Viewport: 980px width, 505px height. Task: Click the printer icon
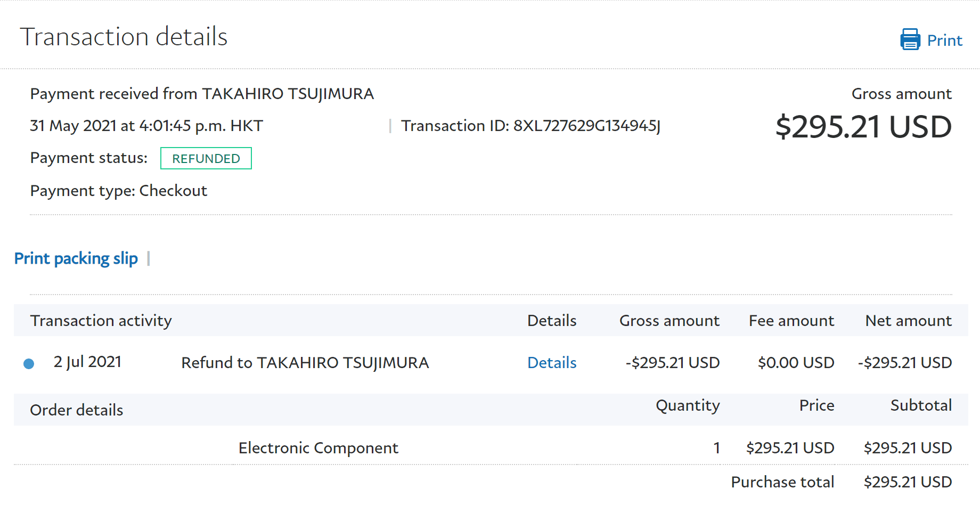[910, 39]
